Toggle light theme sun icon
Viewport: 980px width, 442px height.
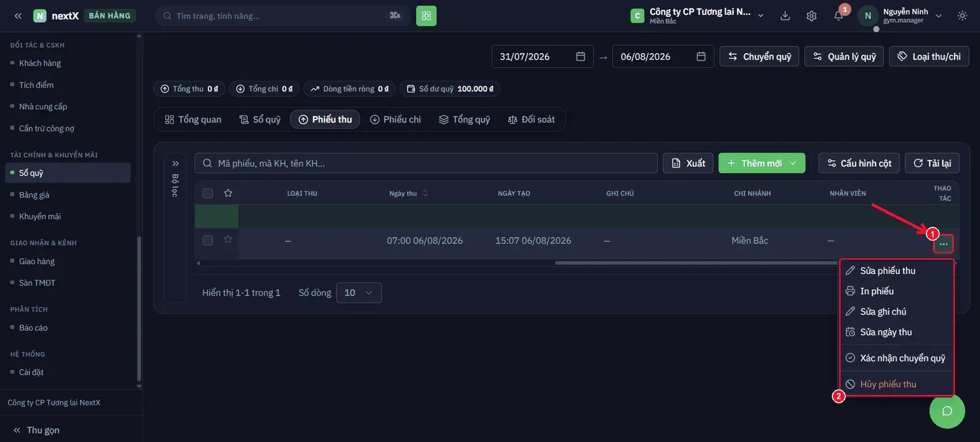(962, 16)
